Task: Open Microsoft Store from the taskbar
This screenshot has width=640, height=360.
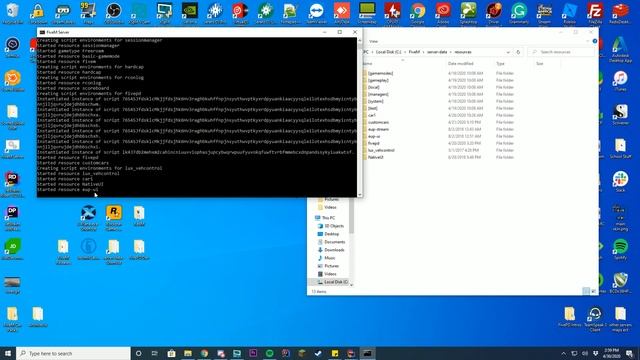Action: 171,353
